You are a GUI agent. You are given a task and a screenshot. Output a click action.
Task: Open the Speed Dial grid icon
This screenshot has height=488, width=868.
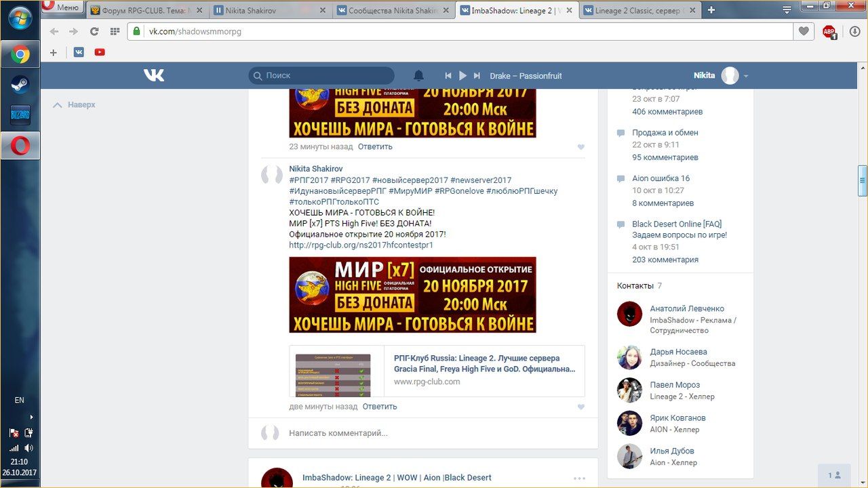pyautogui.click(x=115, y=31)
